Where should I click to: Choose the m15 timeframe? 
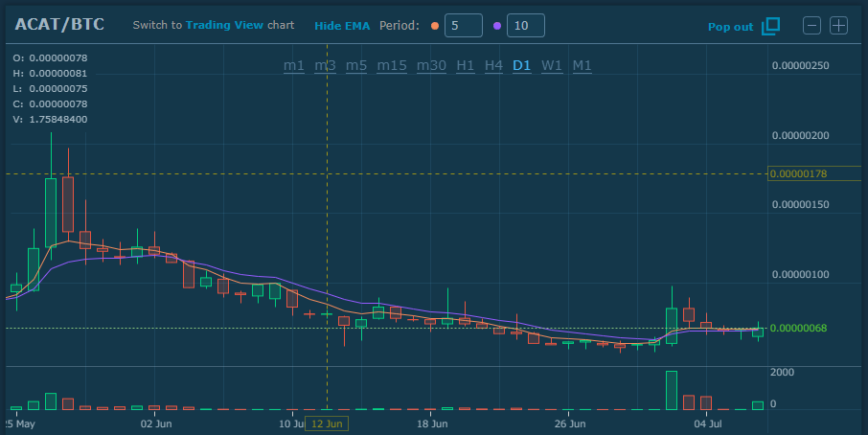(392, 65)
